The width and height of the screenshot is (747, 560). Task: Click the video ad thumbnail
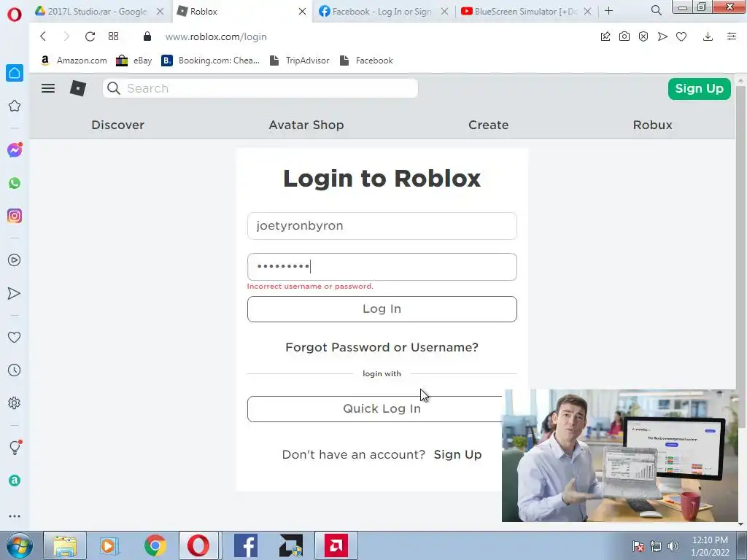coord(620,456)
